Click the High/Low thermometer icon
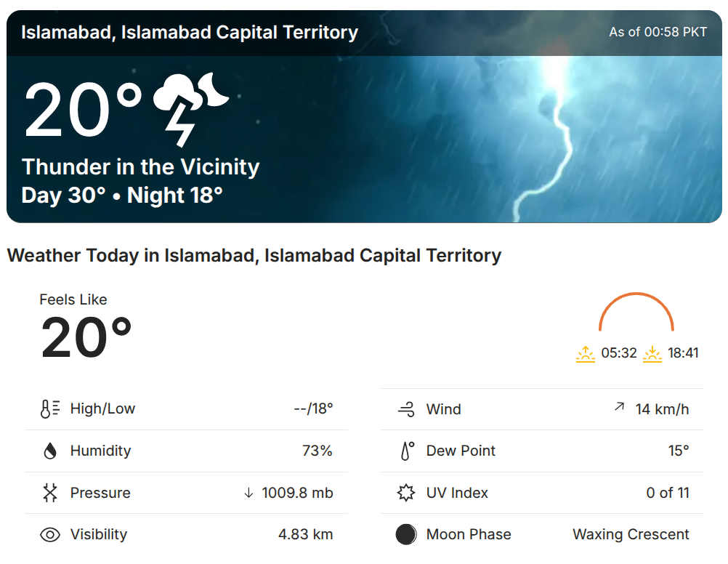 tap(49, 409)
